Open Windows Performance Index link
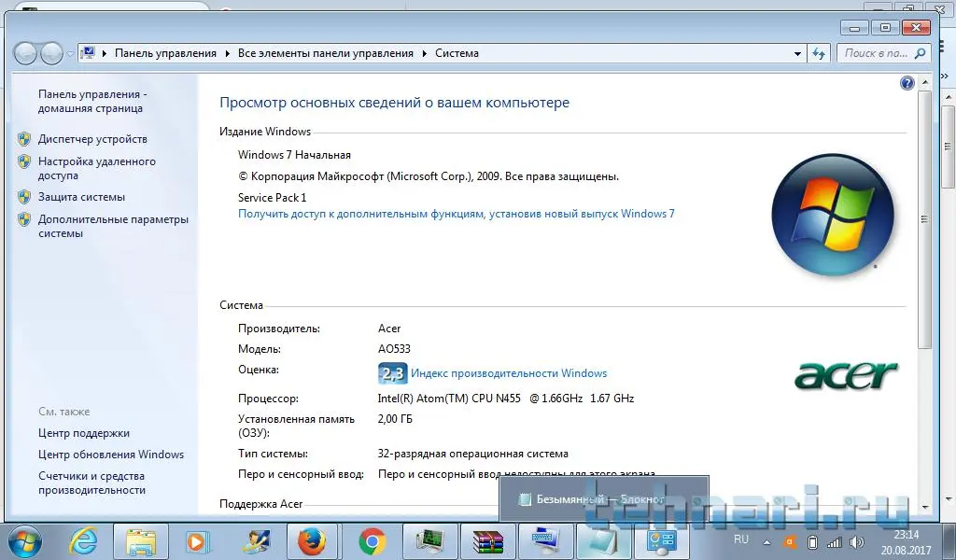 pos(509,373)
